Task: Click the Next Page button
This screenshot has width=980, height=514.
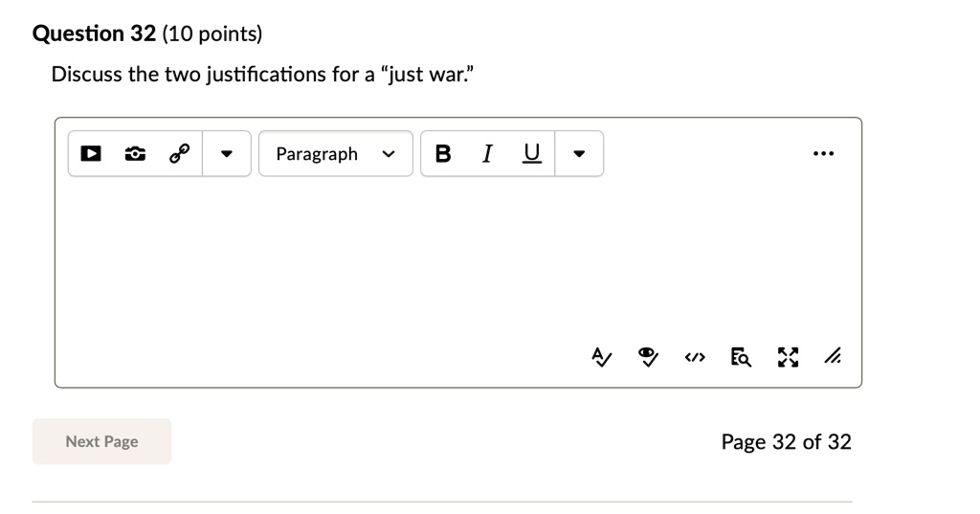Action: point(101,441)
